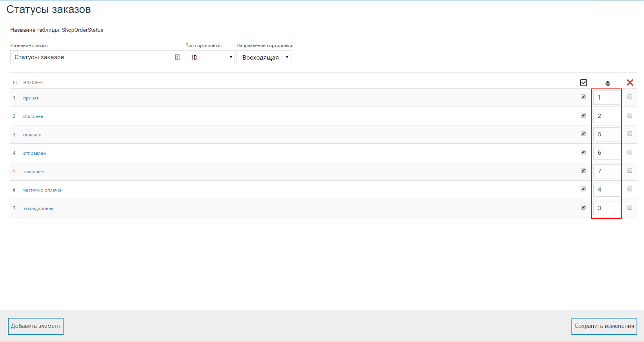
Task: Open the 'Тип сортировки' dropdown
Action: pyautogui.click(x=210, y=57)
